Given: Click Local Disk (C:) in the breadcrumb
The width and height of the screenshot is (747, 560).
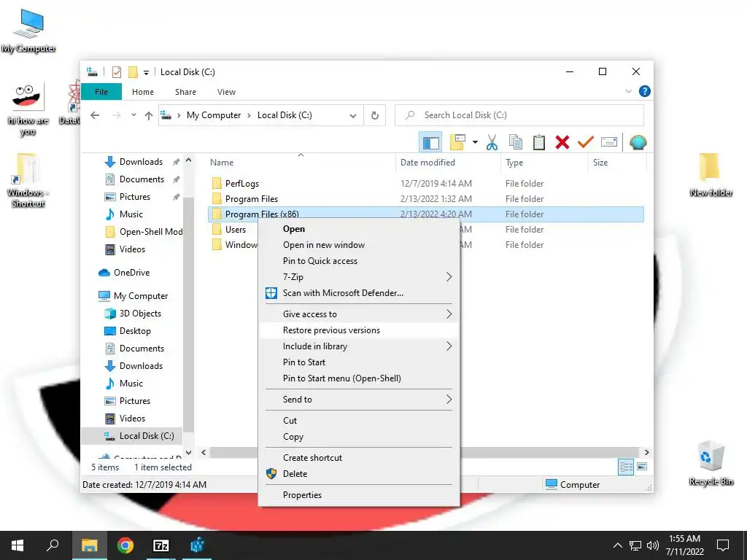Looking at the screenshot, I should [x=285, y=115].
